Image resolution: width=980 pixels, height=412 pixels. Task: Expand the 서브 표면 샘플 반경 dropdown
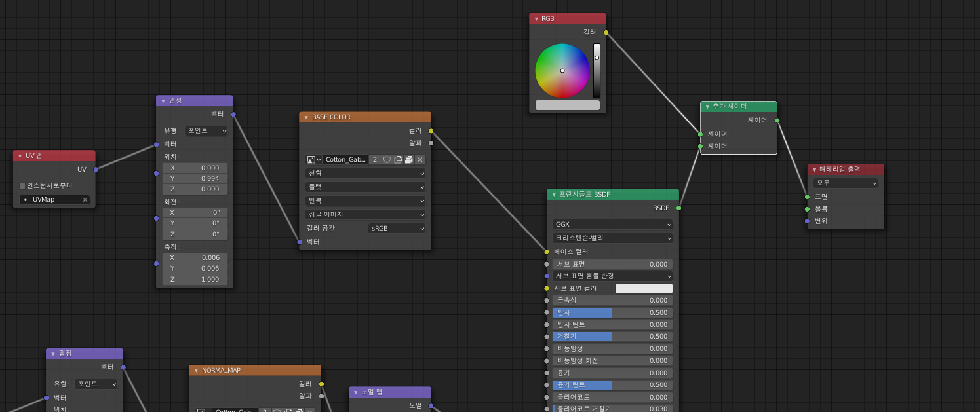click(613, 276)
